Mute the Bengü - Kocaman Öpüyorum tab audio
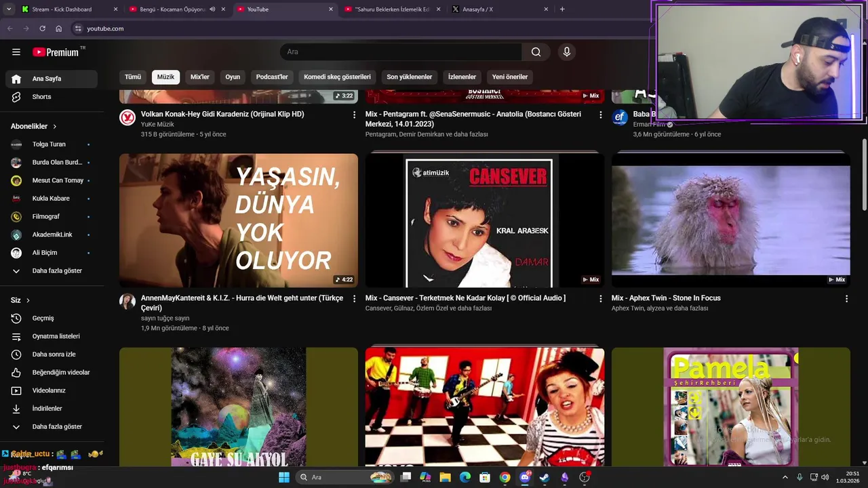Screen dimensions: 868x488 coord(212,9)
